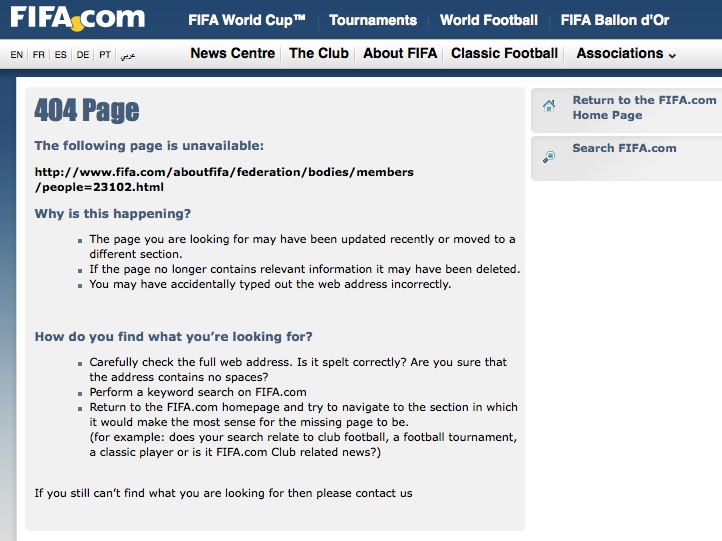The width and height of the screenshot is (722, 541).
Task: Switch language to DE
Action: pyautogui.click(x=83, y=55)
